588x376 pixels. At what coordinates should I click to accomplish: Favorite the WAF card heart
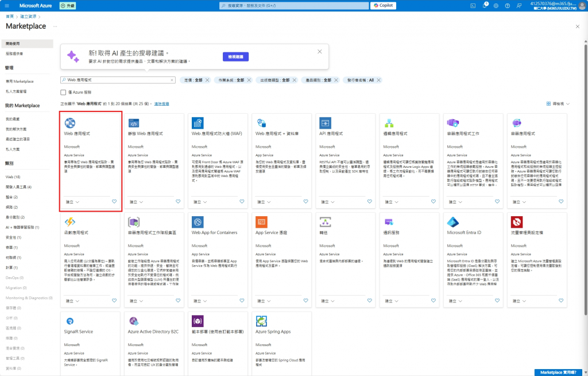tap(242, 201)
